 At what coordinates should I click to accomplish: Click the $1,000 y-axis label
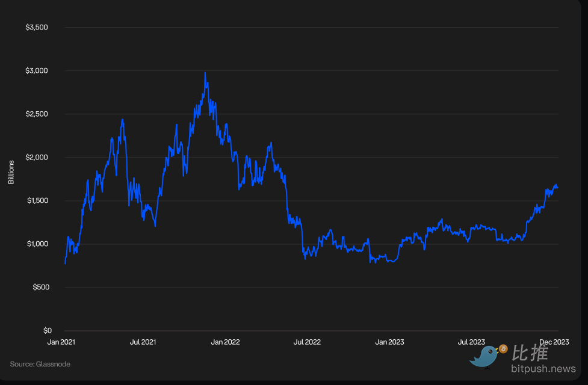coord(36,244)
